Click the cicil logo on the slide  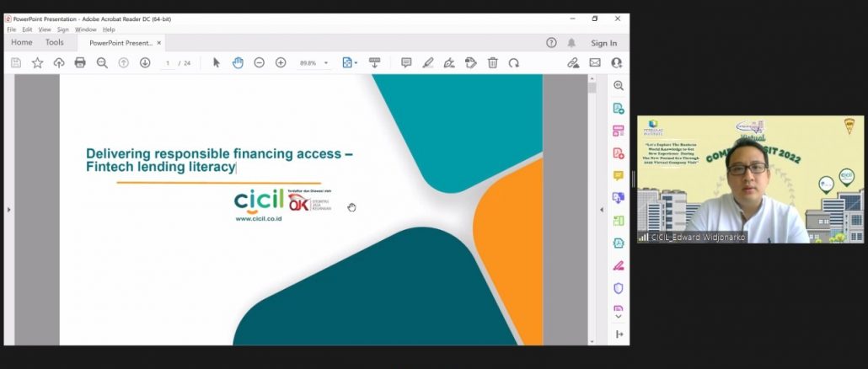pos(259,201)
